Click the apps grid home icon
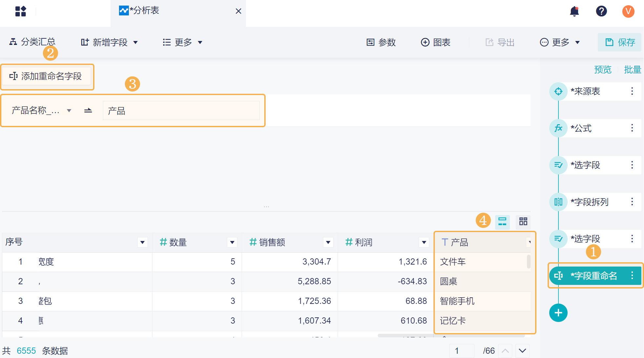This screenshot has width=644, height=358. click(21, 11)
